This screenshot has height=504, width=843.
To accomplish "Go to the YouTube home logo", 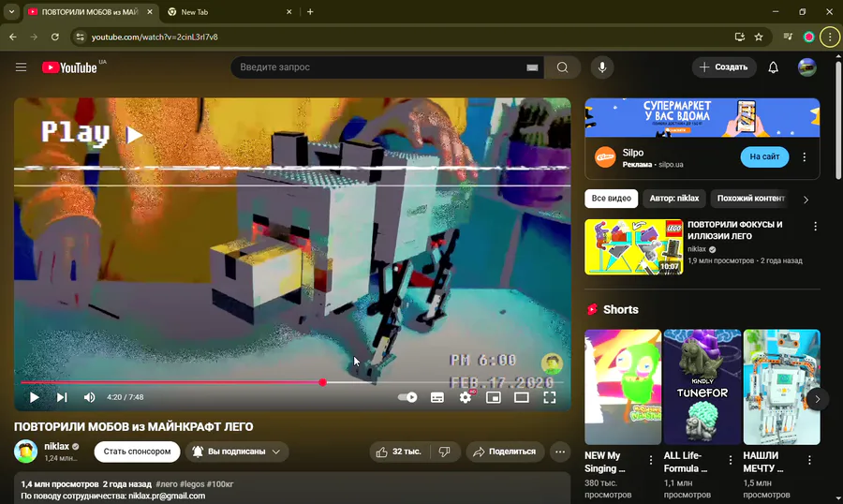I will [69, 67].
